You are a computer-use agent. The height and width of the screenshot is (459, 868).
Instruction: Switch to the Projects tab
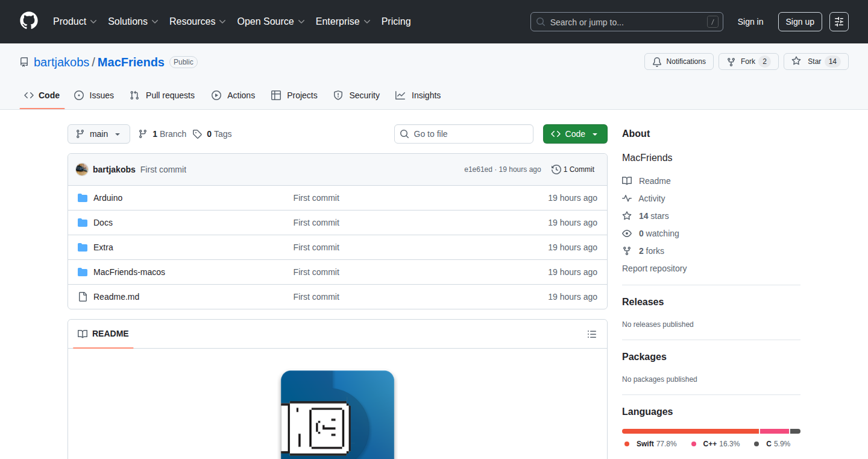[294, 95]
